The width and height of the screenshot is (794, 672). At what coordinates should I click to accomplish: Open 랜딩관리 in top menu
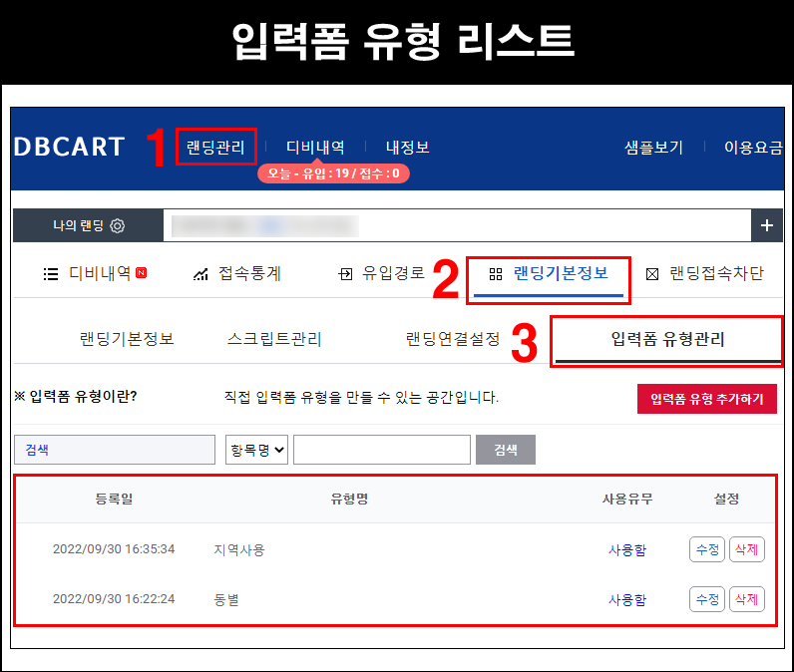pyautogui.click(x=215, y=147)
